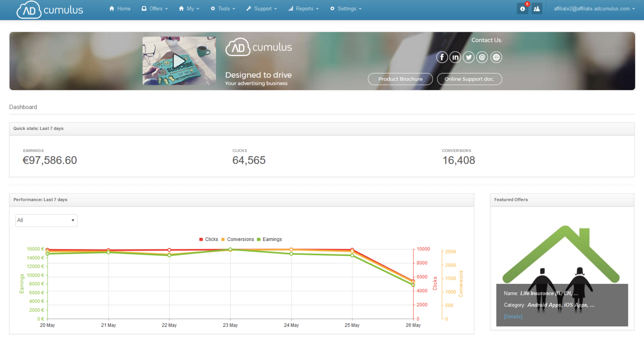
Task: Open notifications info icon with badge
Action: point(523,9)
